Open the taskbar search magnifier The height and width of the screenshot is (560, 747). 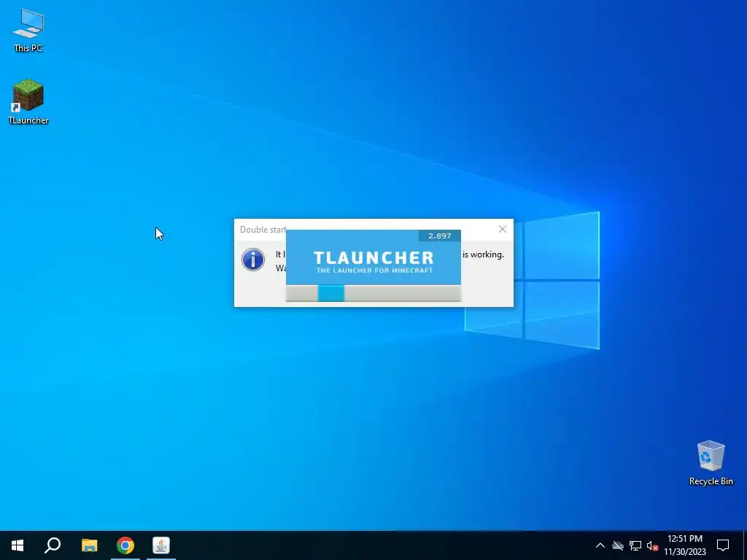[53, 545]
